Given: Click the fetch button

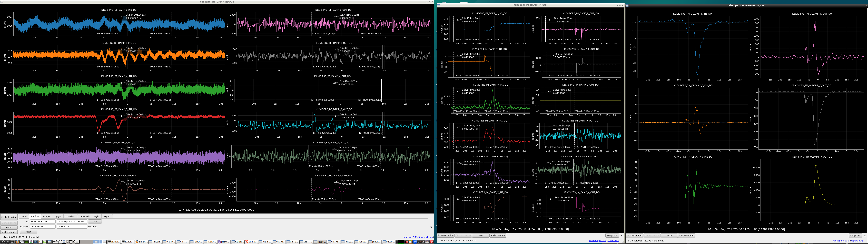Looking at the screenshot, I should coord(29,232).
